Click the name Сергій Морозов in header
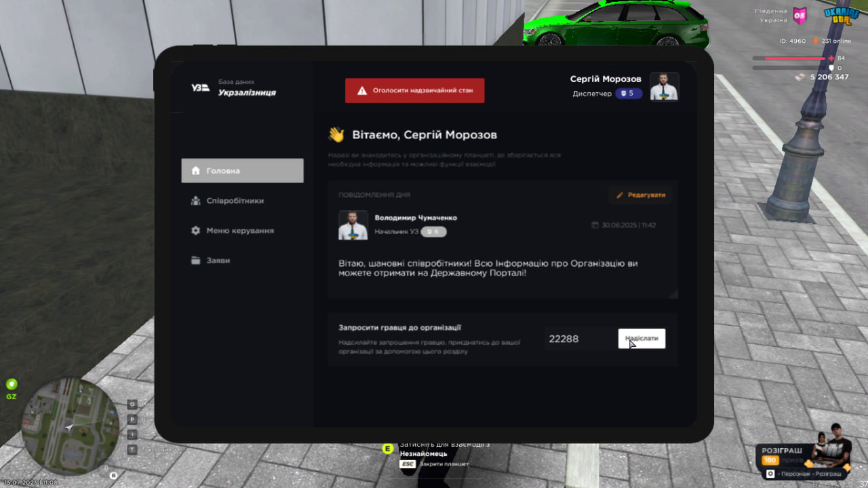Screen dimensions: 868x488 coord(606,79)
